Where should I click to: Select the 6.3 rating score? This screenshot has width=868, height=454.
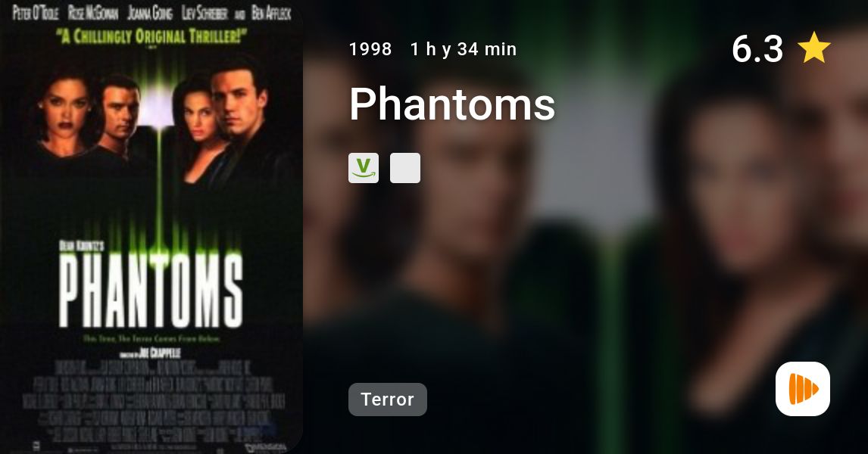[x=757, y=48]
